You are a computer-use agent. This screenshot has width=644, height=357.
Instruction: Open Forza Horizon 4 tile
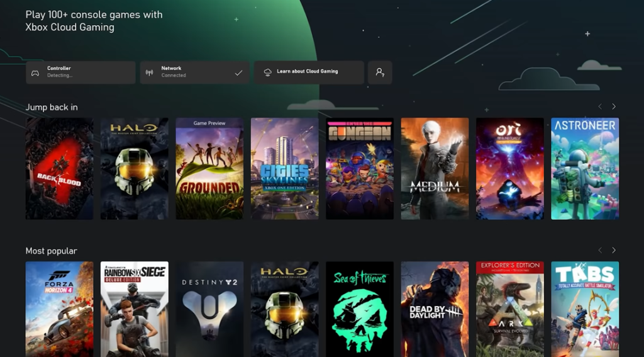[x=60, y=309]
